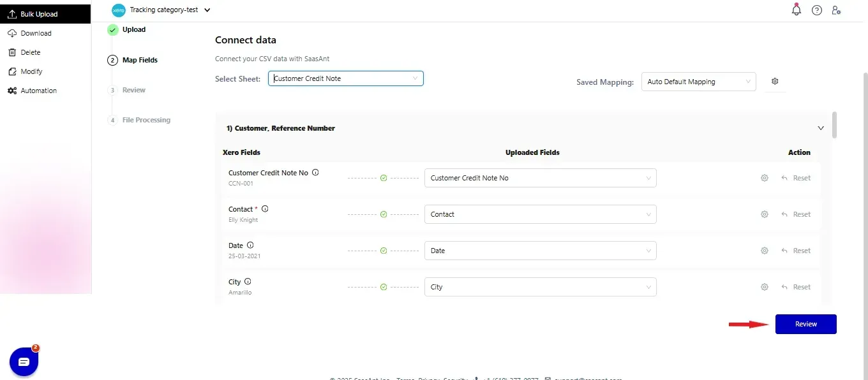
Task: Click sample value Elly Knight
Action: tap(243, 220)
